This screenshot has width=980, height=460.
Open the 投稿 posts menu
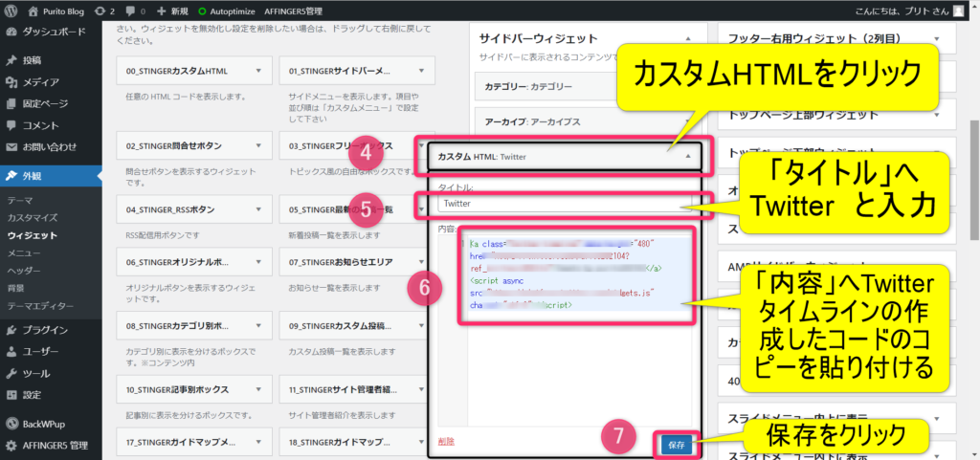coord(33,61)
